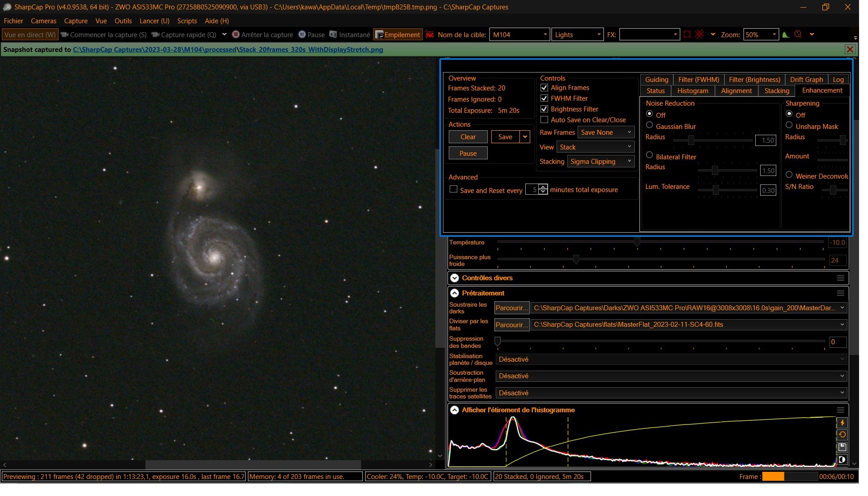This screenshot has width=868, height=496.
Task: Open the Zoom 50% dropdown
Action: (761, 34)
